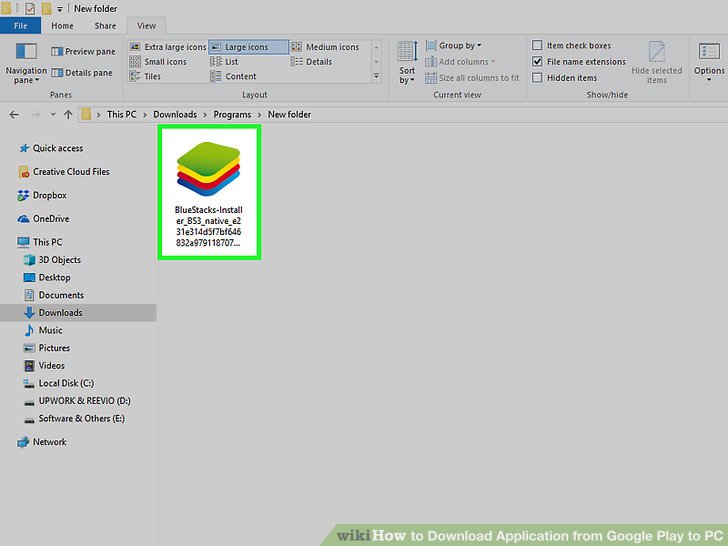The height and width of the screenshot is (546, 728).
Task: Click Downloads in the address path
Action: 175,115
